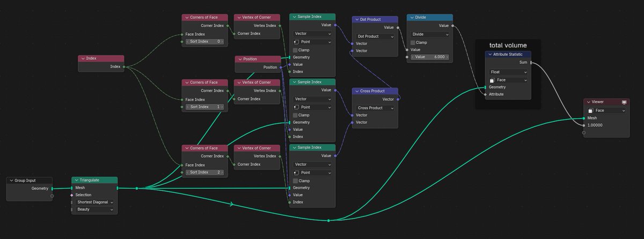Click Geometry input socket of Attribute Statistic
The height and width of the screenshot is (239, 644).
coord(485,87)
